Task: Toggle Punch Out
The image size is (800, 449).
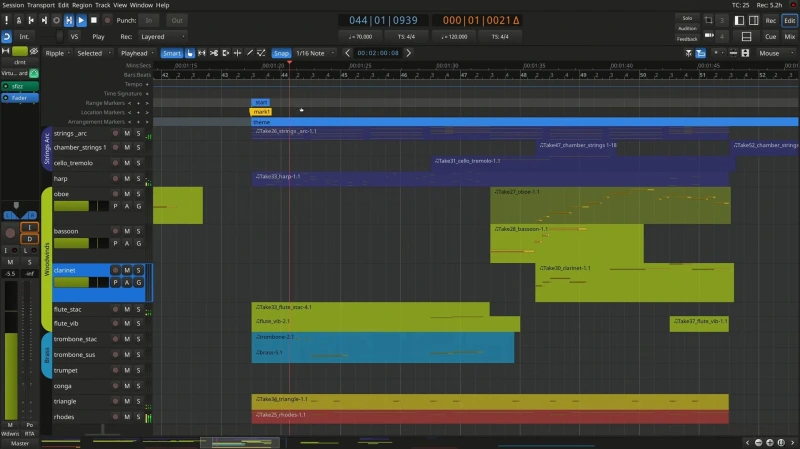Action: [177, 20]
